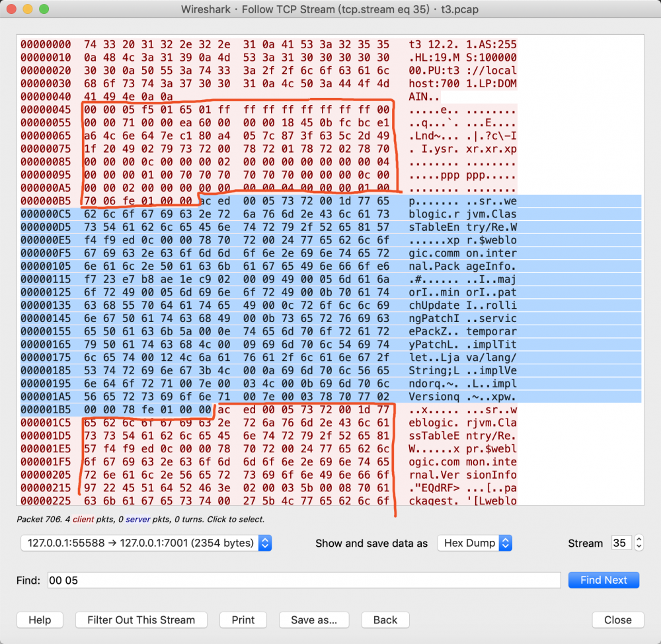Select hex row at offset 000001F5
661x644 pixels.
coord(268,462)
